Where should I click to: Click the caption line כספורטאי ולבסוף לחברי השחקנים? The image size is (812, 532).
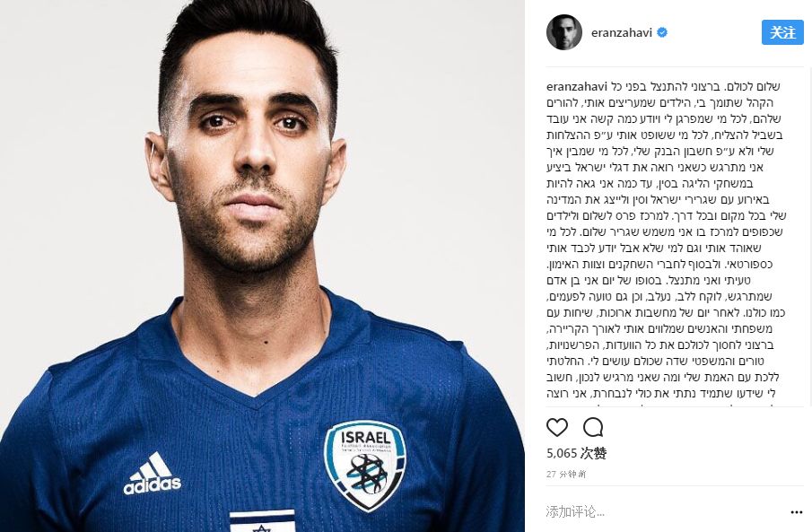coord(659,265)
